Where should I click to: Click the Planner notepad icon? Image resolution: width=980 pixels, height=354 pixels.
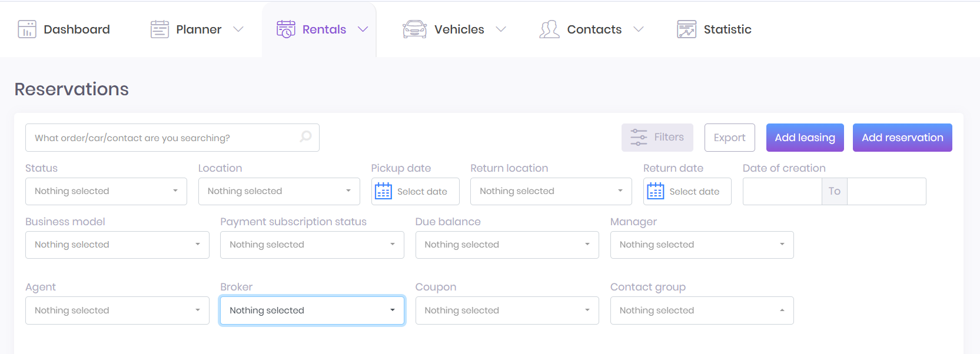[x=160, y=29]
